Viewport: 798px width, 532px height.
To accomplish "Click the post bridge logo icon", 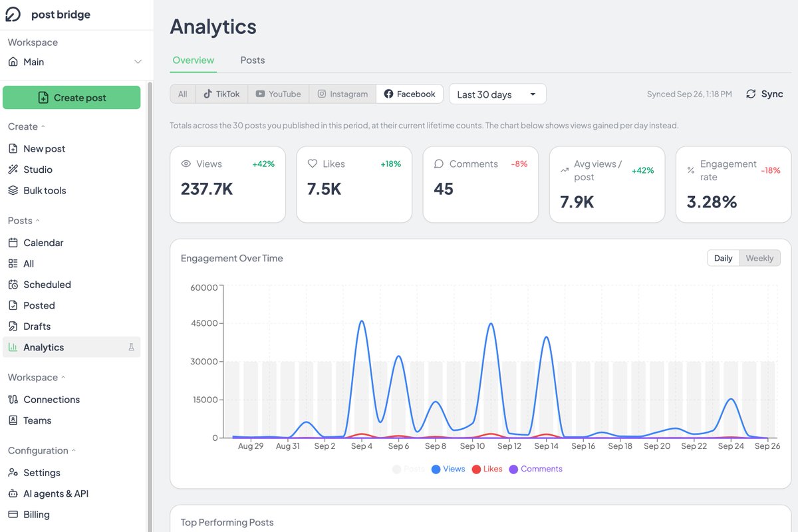I will click(x=13, y=15).
